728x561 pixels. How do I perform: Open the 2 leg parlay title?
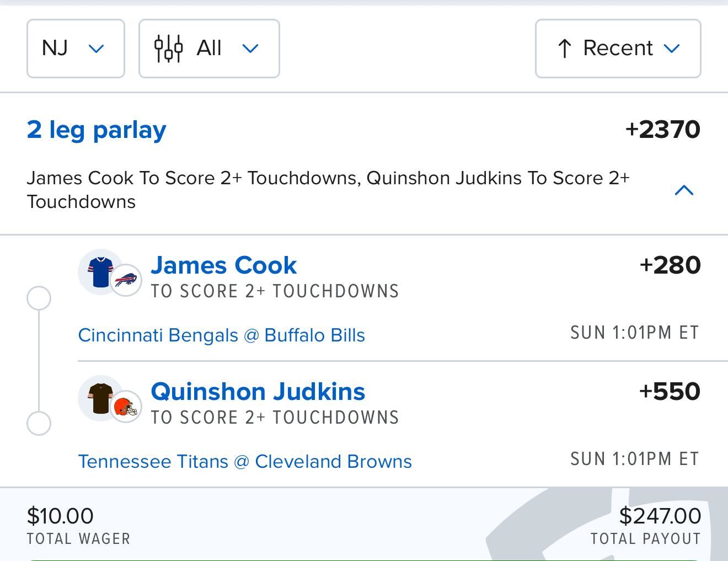pyautogui.click(x=97, y=130)
